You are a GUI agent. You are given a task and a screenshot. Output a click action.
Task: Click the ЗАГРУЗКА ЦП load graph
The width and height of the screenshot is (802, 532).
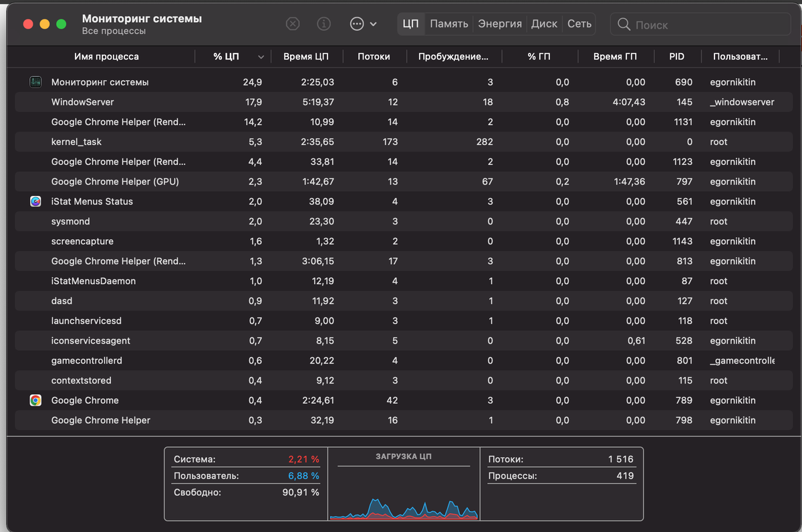coord(404,484)
